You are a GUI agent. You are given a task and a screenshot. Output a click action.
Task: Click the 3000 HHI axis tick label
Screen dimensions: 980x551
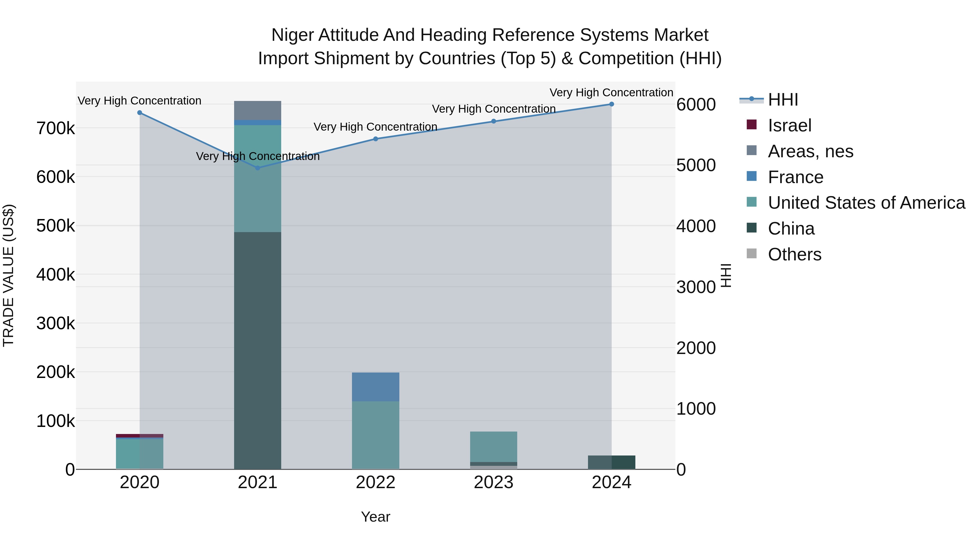click(696, 287)
